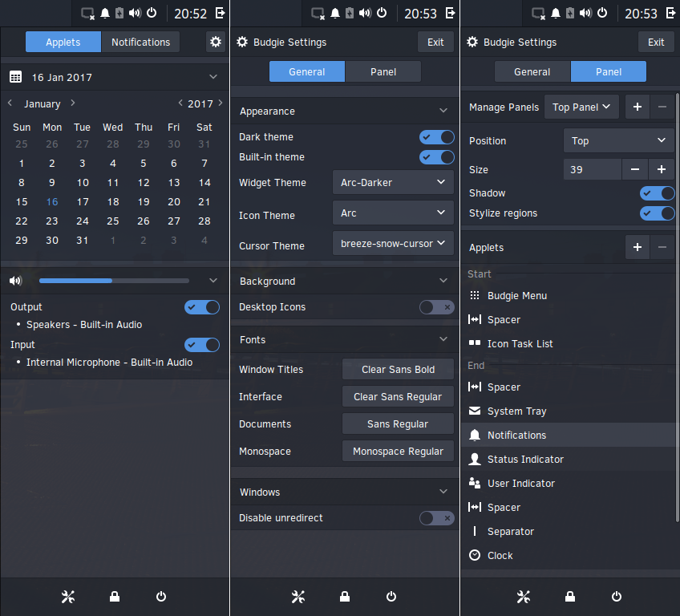Click Raven sidebar toggle beside 20:52 clock
The height and width of the screenshot is (616, 680).
pyautogui.click(x=221, y=13)
